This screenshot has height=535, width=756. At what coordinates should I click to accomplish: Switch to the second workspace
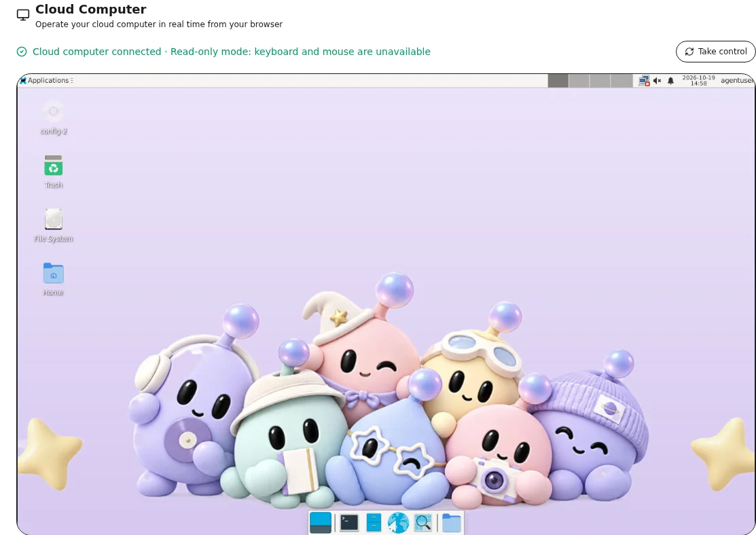pyautogui.click(x=579, y=81)
